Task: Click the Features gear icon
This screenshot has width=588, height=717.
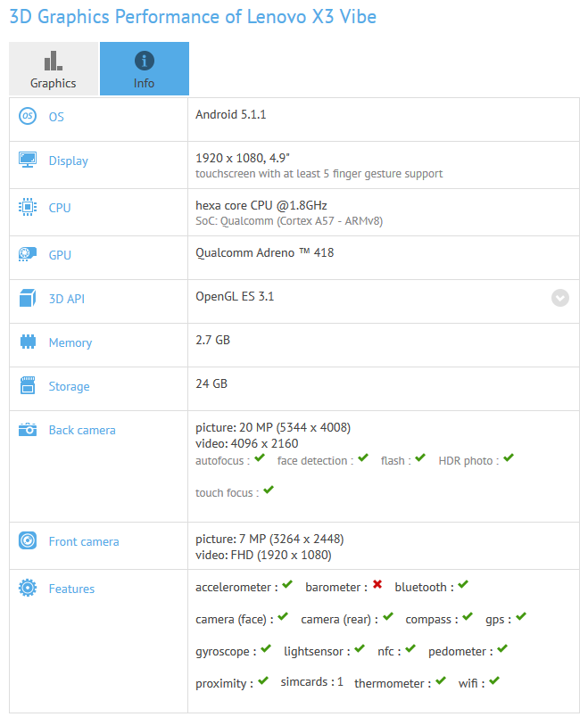Action: pyautogui.click(x=28, y=588)
